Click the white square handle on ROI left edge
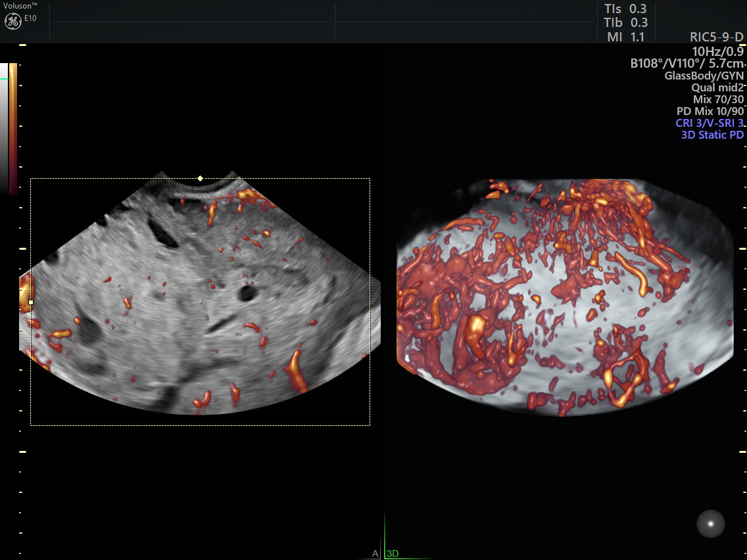This screenshot has width=747, height=560. tap(31, 302)
